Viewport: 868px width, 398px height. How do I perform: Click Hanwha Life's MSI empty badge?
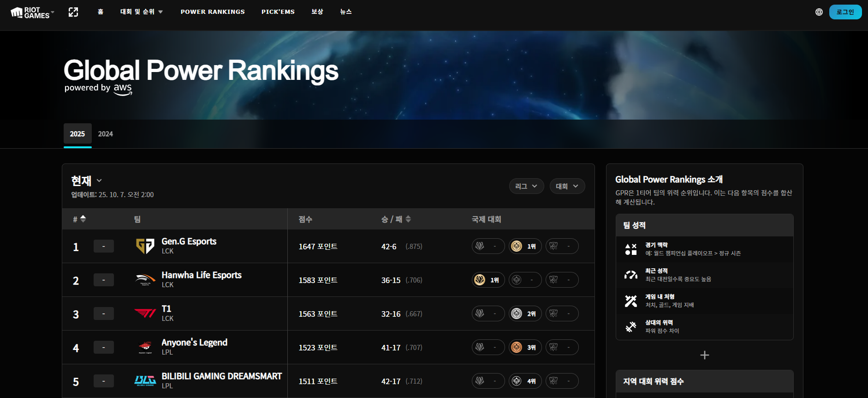click(x=525, y=280)
